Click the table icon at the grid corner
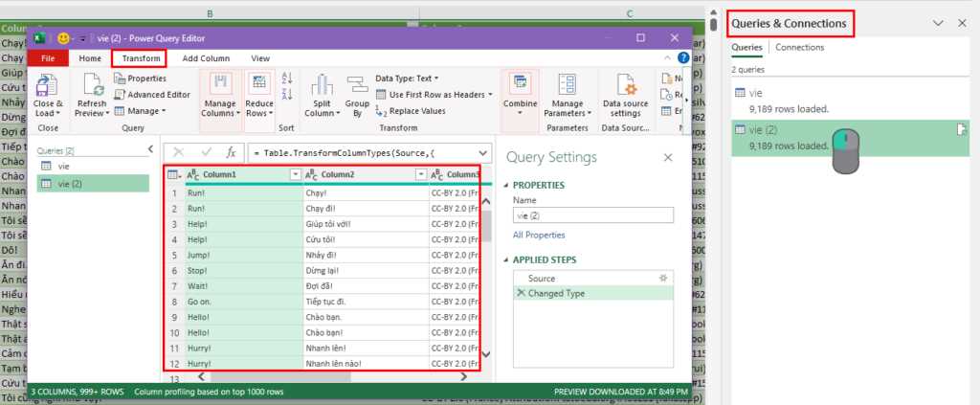 point(172,175)
